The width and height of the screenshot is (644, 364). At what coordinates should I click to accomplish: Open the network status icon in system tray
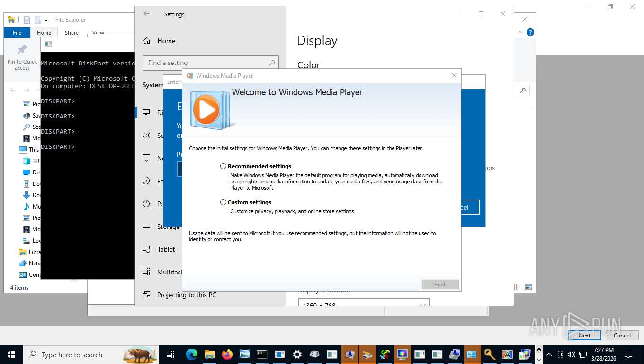[583, 355]
